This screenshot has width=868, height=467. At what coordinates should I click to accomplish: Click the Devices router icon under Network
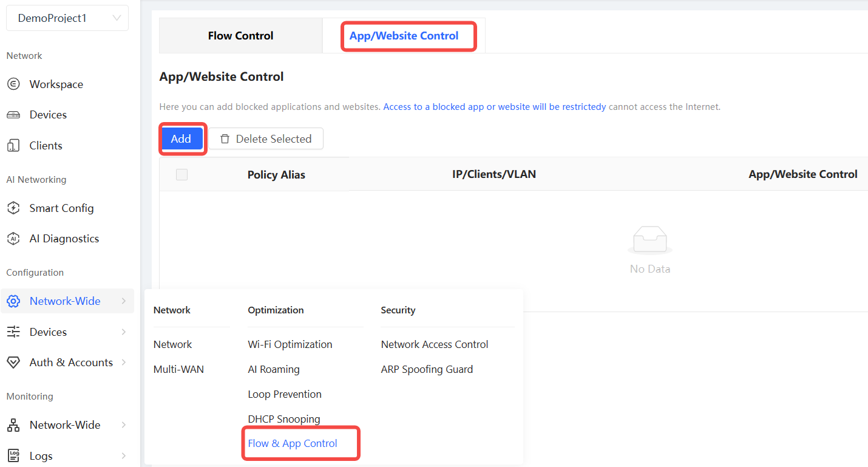(x=13, y=115)
